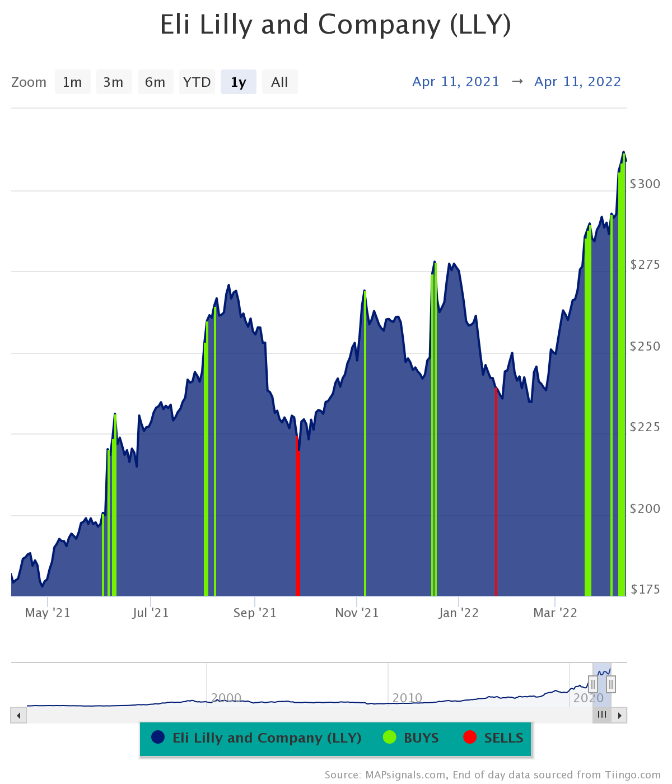Screen dimensions: 672x784
Task: Click the $200 y-axis label
Action: 645,508
